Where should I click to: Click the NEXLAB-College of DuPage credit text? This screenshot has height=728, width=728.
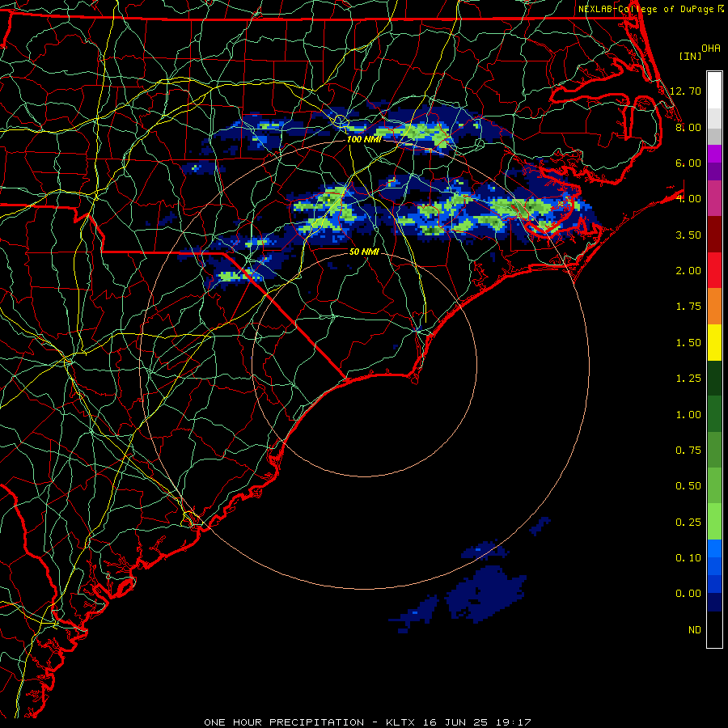click(650, 9)
